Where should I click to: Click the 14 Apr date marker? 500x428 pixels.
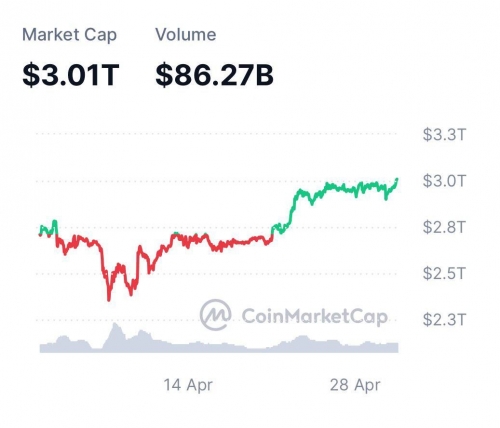tap(188, 385)
